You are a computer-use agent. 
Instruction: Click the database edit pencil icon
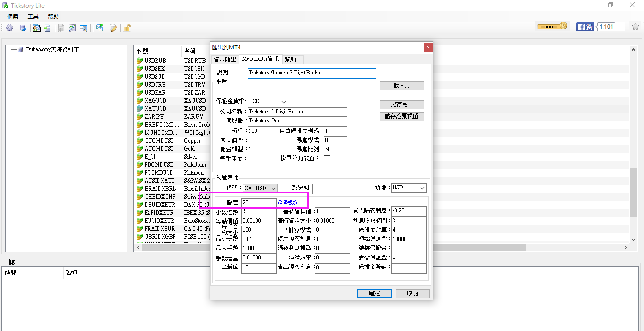coord(113,28)
